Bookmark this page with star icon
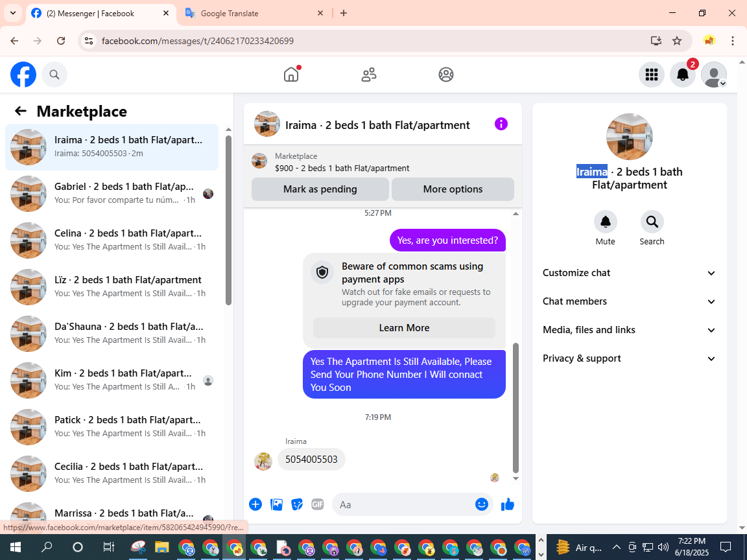 (677, 41)
